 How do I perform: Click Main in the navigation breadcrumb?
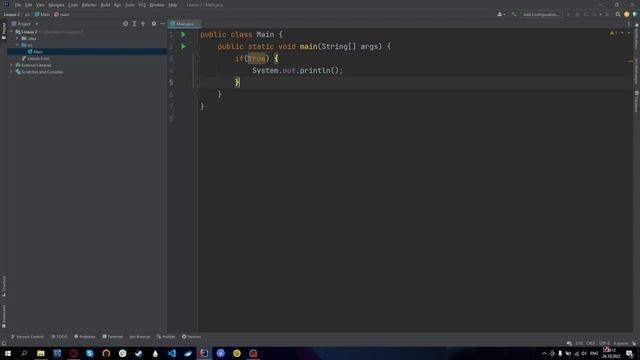coord(42,14)
